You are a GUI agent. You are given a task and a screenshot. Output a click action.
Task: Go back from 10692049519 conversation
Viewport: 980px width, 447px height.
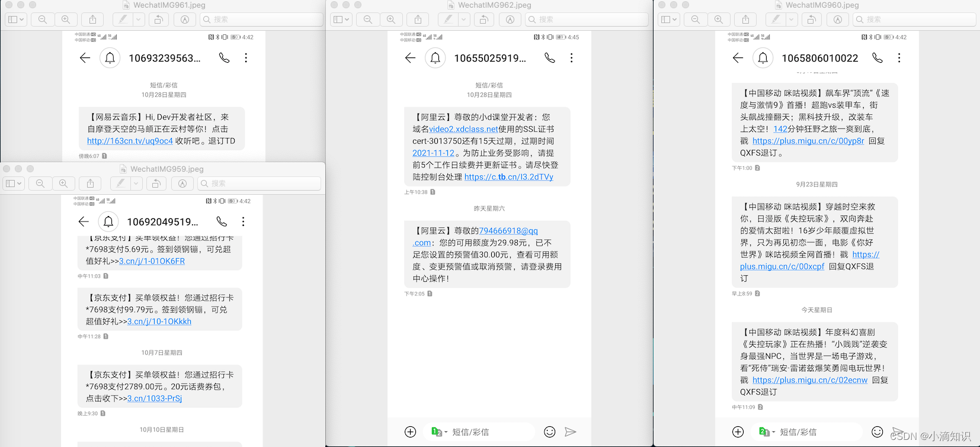[x=84, y=221]
